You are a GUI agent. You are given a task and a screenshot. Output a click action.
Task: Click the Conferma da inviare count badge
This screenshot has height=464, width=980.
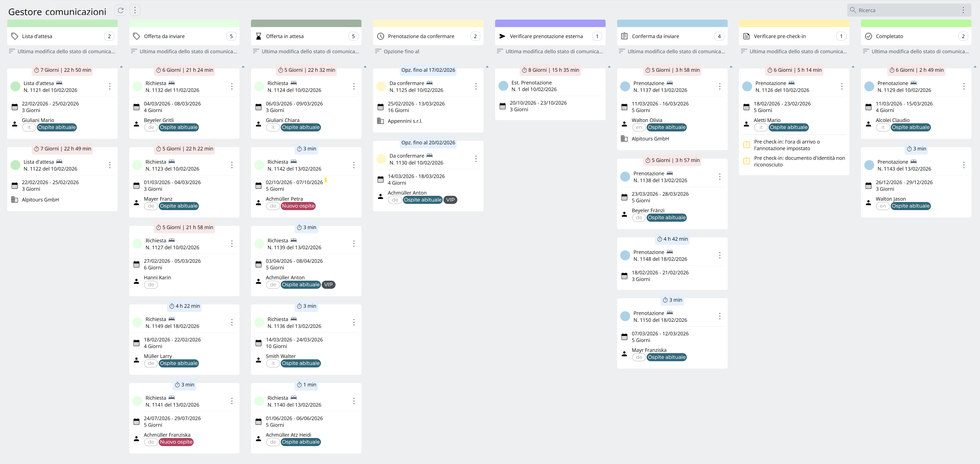tap(719, 36)
